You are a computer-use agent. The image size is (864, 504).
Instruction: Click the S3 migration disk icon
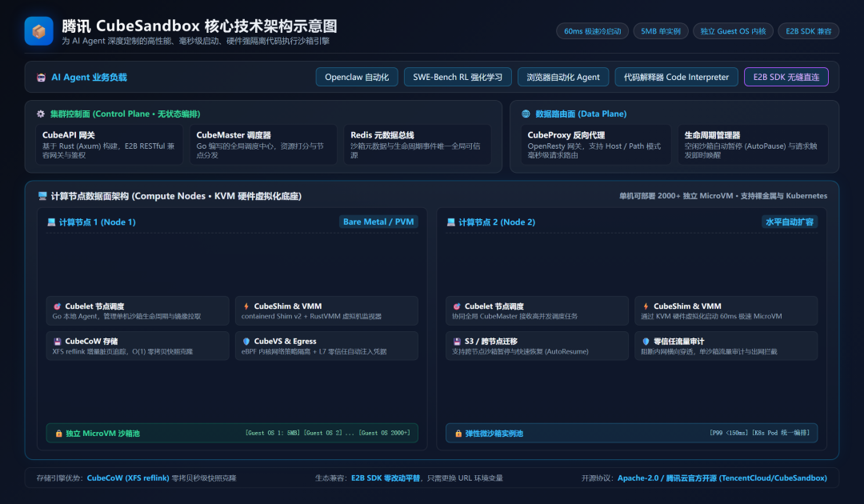(x=456, y=342)
